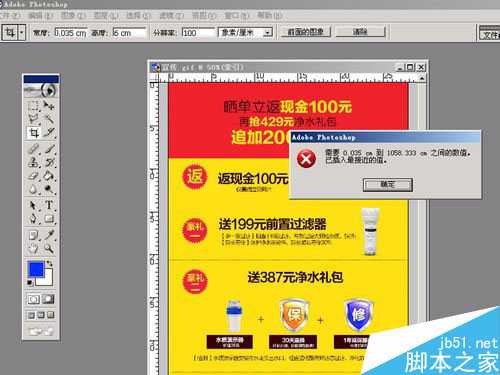
Task: Select the Rectangle shape tool
Action: (49, 219)
